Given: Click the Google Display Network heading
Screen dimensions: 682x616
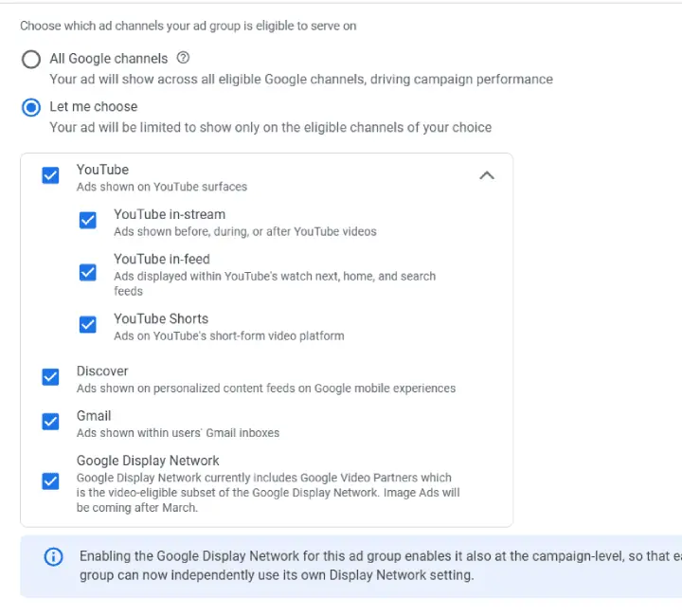Looking at the screenshot, I should point(148,461).
